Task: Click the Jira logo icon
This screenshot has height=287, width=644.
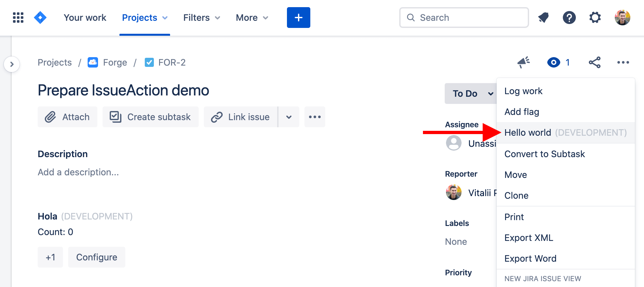Action: tap(40, 18)
